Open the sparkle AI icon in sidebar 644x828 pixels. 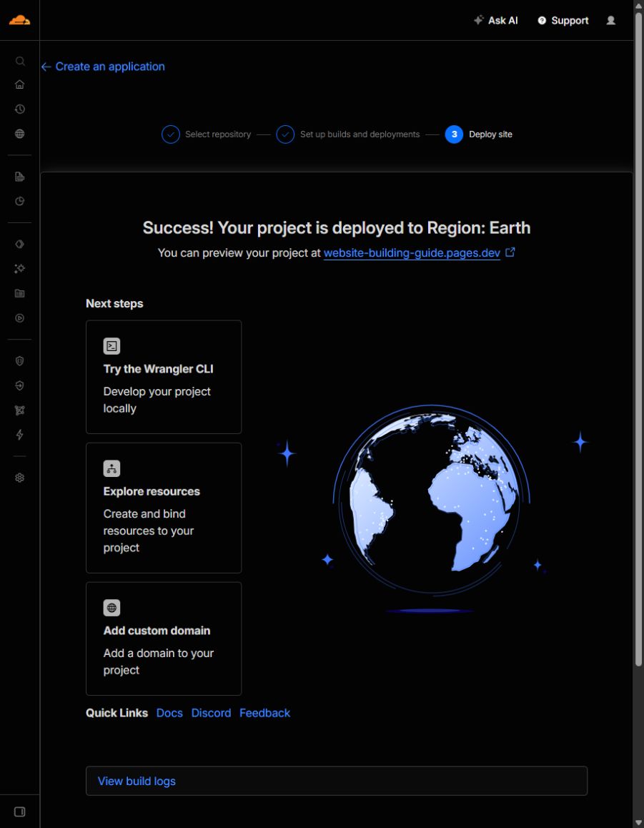click(19, 269)
